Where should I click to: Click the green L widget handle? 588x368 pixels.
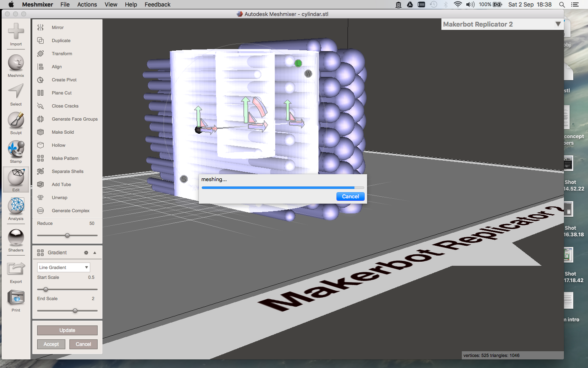tap(298, 63)
